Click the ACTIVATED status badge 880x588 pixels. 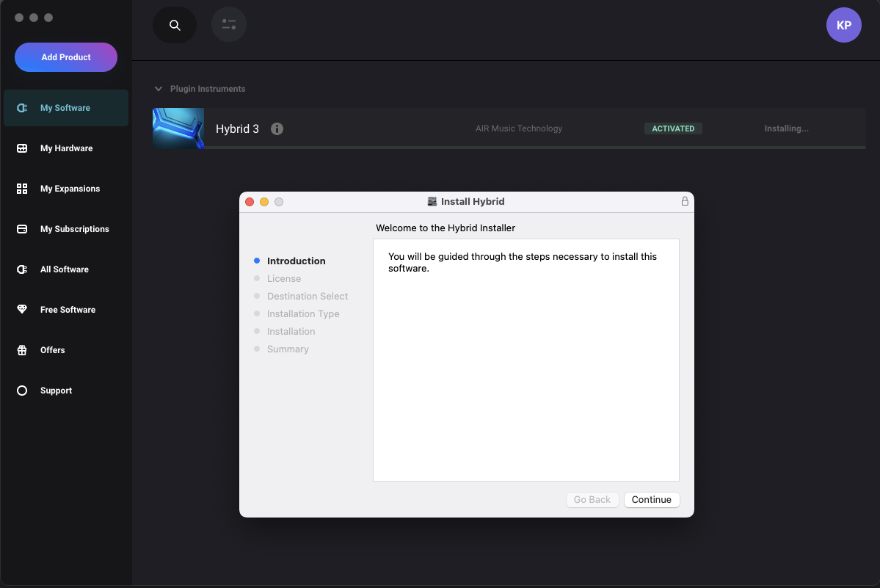coord(673,128)
